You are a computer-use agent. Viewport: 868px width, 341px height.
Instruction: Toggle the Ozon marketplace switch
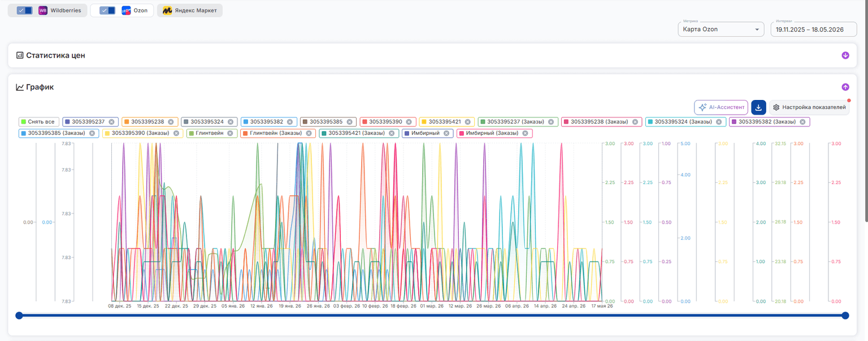tap(107, 11)
